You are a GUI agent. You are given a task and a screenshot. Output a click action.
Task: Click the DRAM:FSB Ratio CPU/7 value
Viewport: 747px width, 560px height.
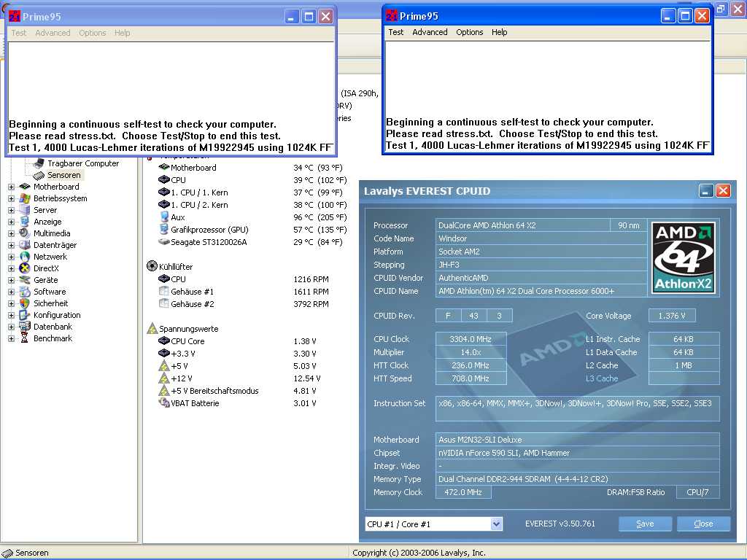click(697, 492)
